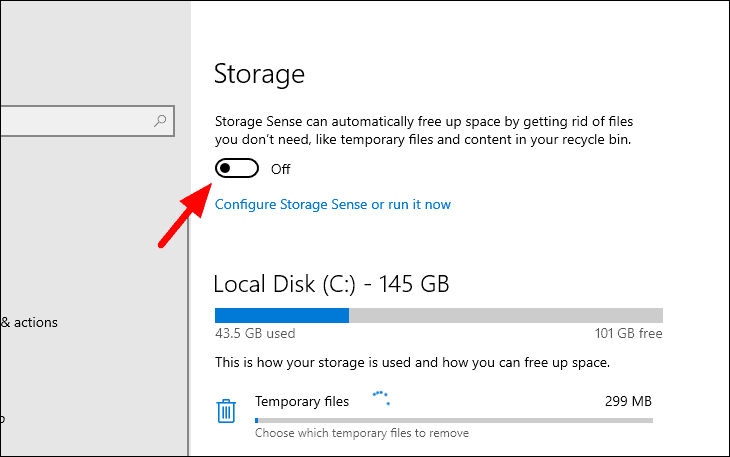Click the Local Disk (C:) usage bar

tap(438, 315)
